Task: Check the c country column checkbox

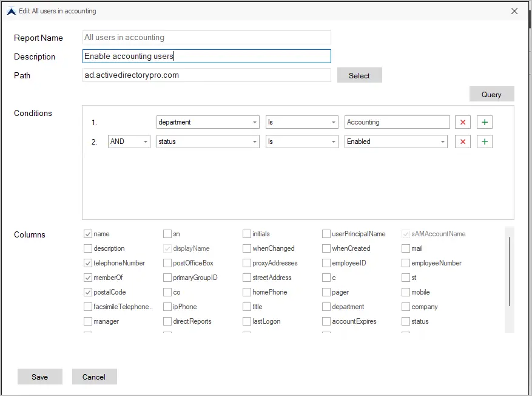Action: tap(326, 278)
